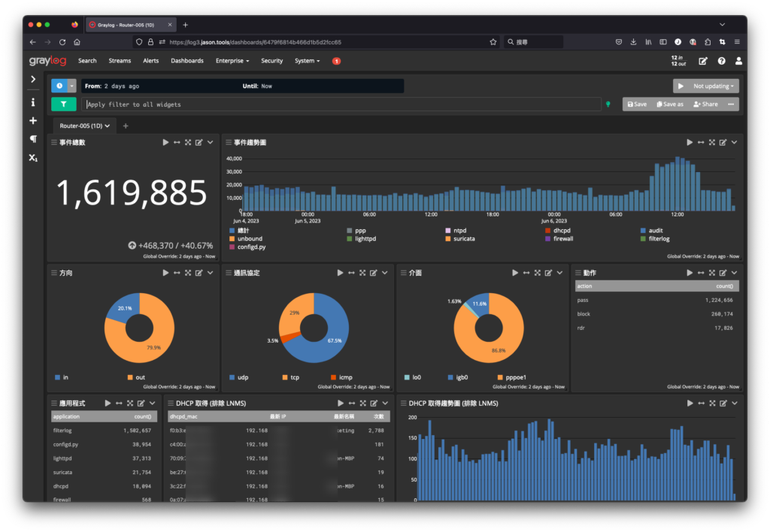Viewport: 770px width, 532px height.
Task: Open a new browser tab
Action: tap(185, 25)
